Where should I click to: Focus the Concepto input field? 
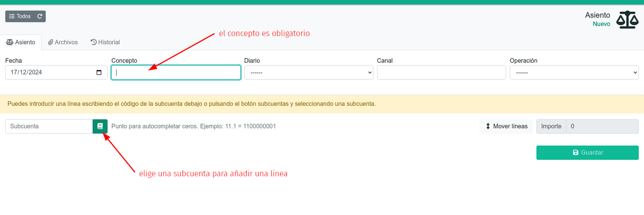tap(176, 72)
